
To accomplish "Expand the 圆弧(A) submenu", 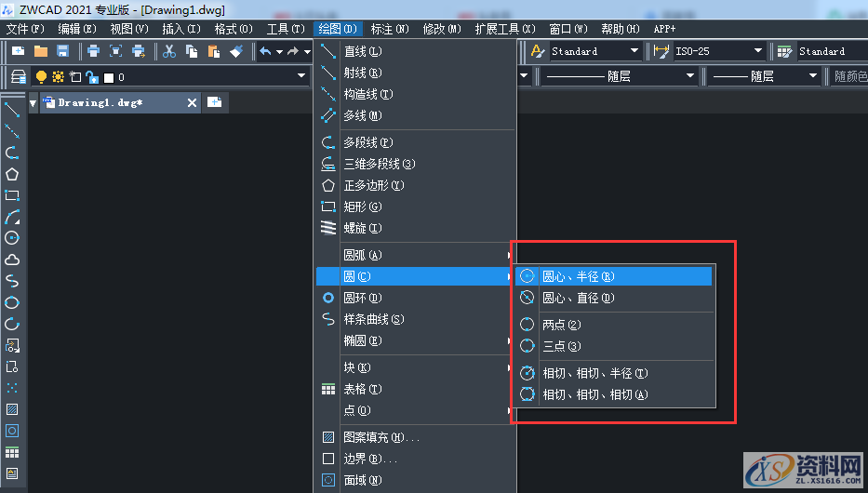I will tap(415, 255).
